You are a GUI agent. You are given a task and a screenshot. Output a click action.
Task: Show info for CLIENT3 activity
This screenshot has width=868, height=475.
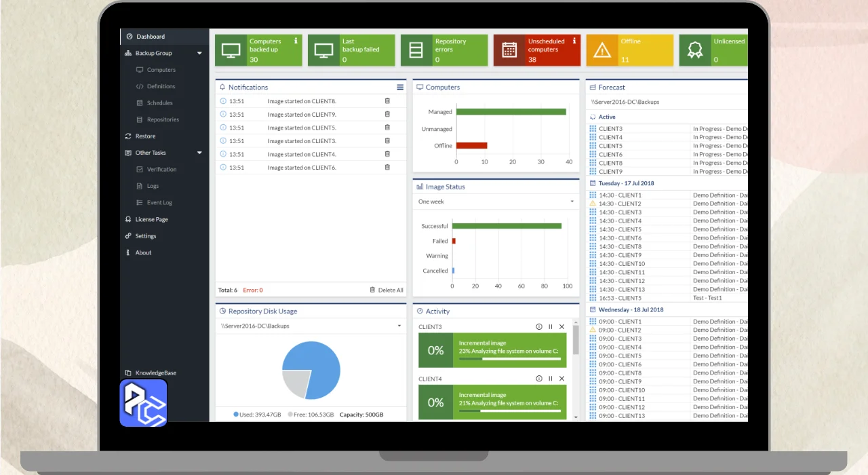click(539, 327)
